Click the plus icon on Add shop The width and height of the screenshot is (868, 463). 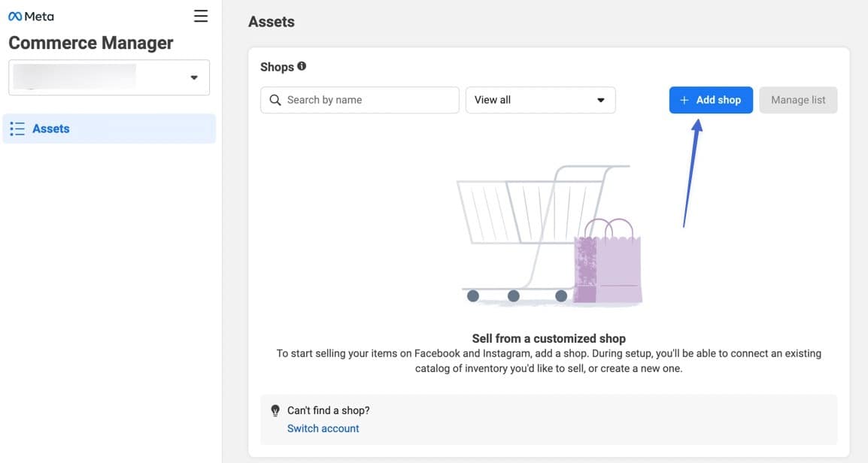pyautogui.click(x=684, y=100)
